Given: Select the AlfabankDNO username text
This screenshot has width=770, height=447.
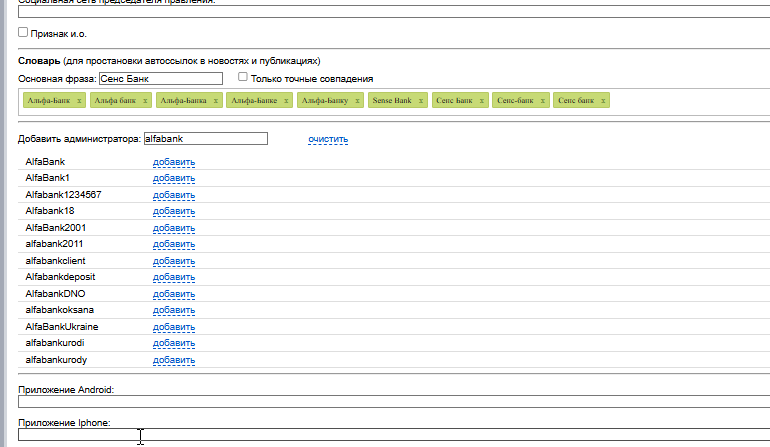Looking at the screenshot, I should [x=55, y=294].
